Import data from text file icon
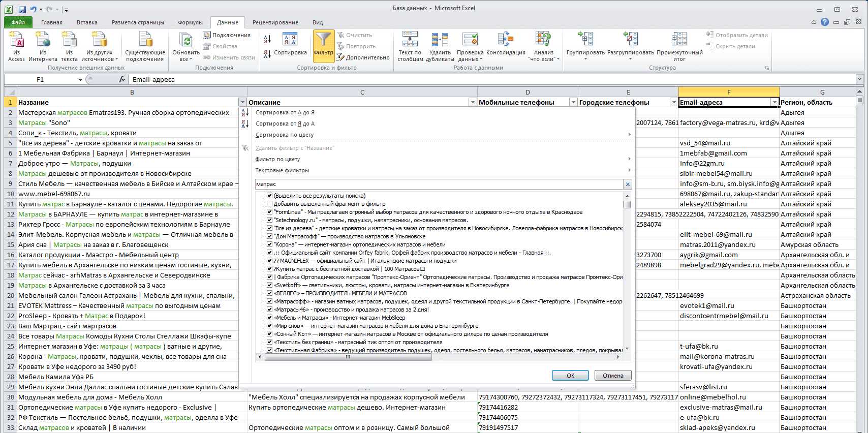This screenshot has width=868, height=433. coord(69,46)
